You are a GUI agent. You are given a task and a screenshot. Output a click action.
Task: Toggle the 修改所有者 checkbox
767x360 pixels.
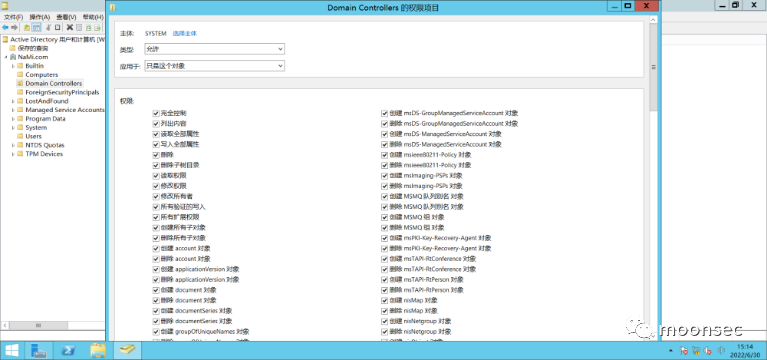click(156, 196)
